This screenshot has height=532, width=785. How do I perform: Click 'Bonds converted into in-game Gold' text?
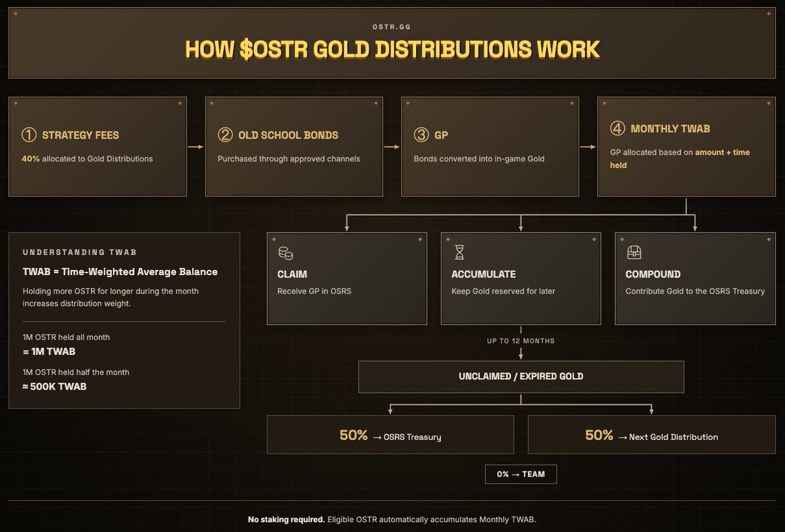480,159
